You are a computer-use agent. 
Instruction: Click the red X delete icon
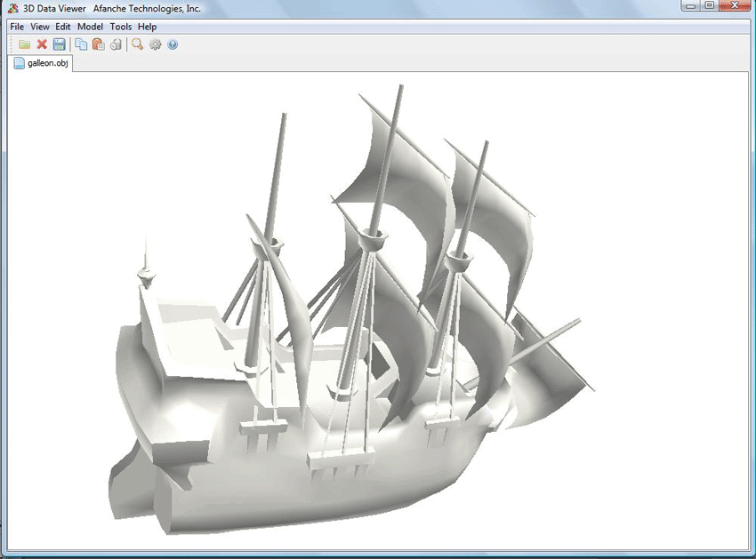pyautogui.click(x=42, y=44)
